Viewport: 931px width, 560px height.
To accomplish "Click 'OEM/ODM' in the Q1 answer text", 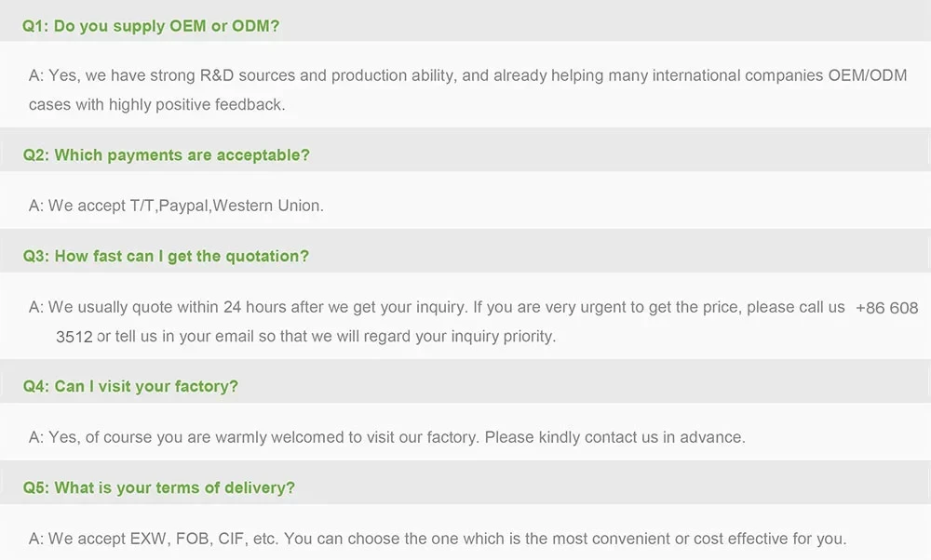I will point(867,75).
